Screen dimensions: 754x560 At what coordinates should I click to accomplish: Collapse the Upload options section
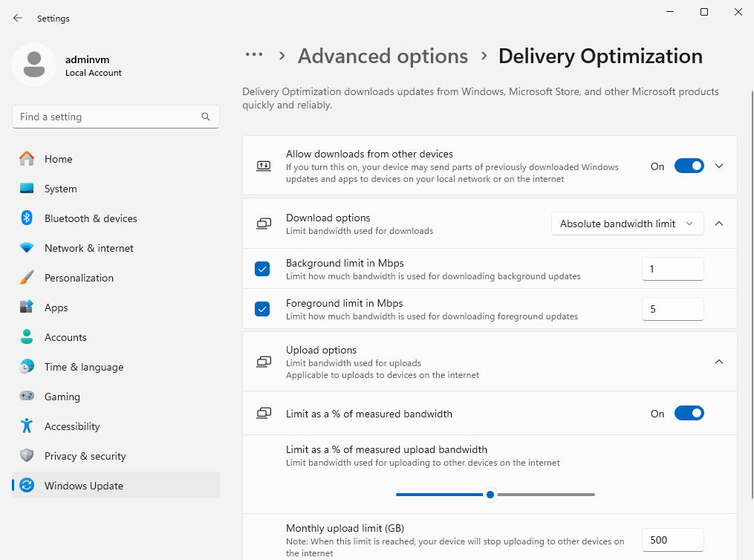(x=719, y=362)
